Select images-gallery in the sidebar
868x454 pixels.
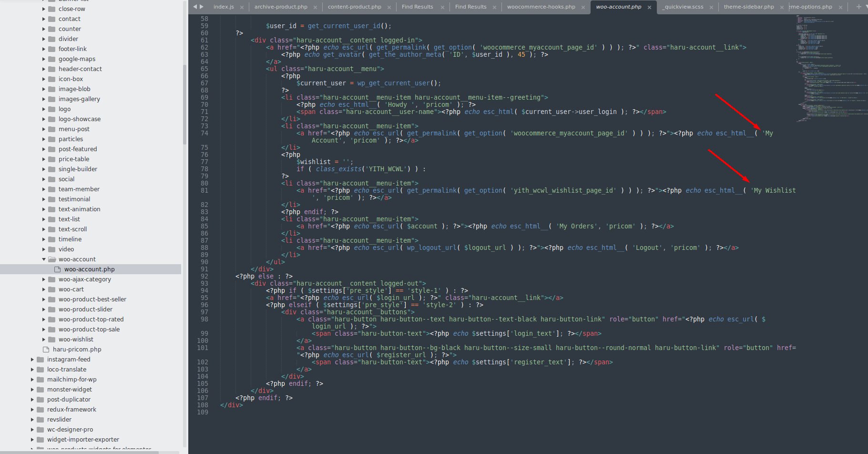[79, 99]
